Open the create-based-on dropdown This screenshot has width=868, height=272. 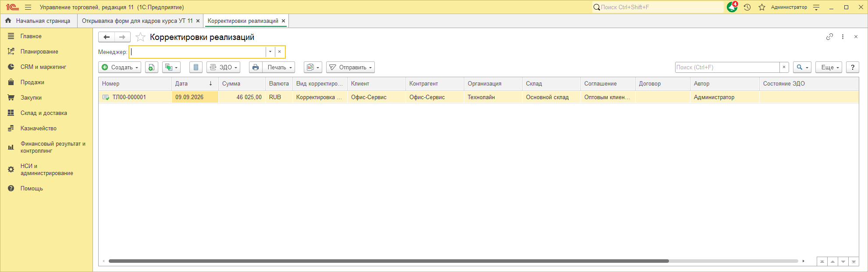(x=171, y=67)
